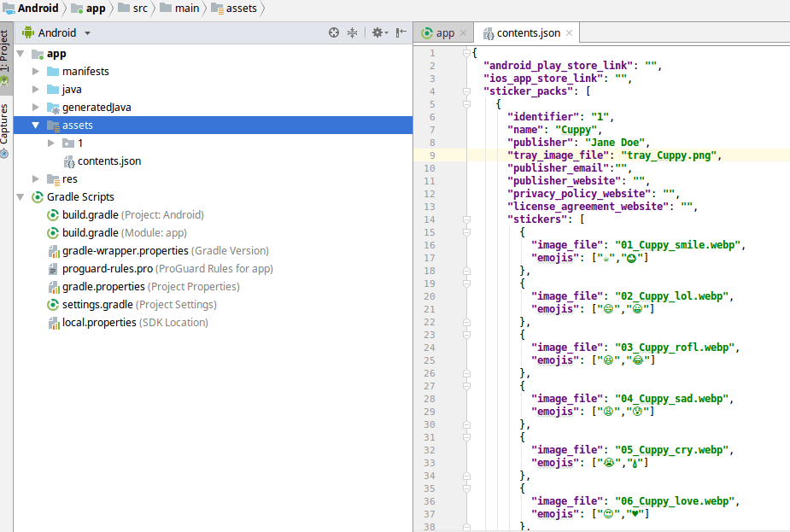Close the contents.json editor tab

[570, 33]
